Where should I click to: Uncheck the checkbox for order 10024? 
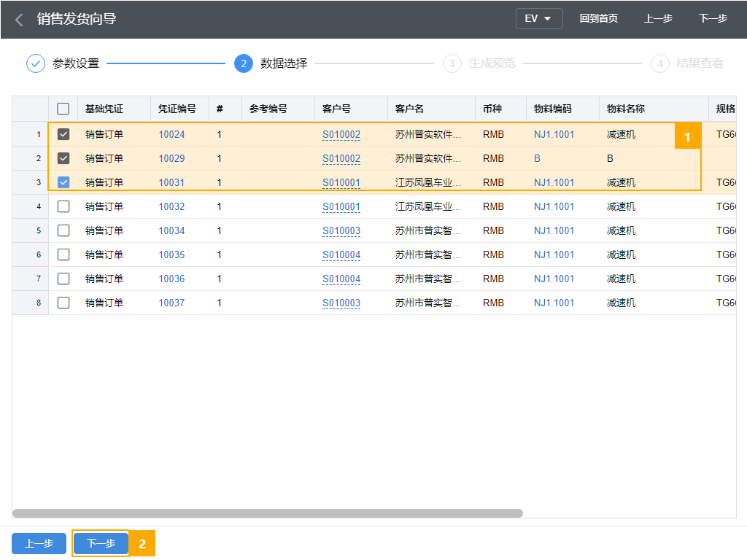(x=63, y=134)
